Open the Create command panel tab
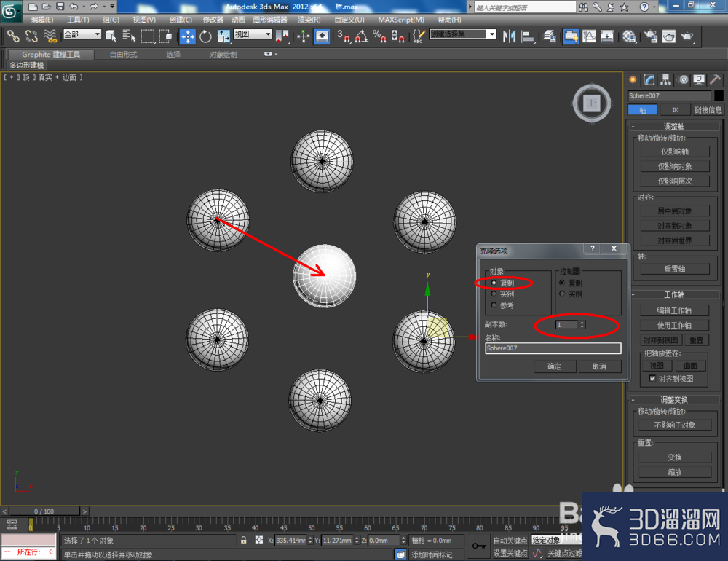 tap(633, 79)
